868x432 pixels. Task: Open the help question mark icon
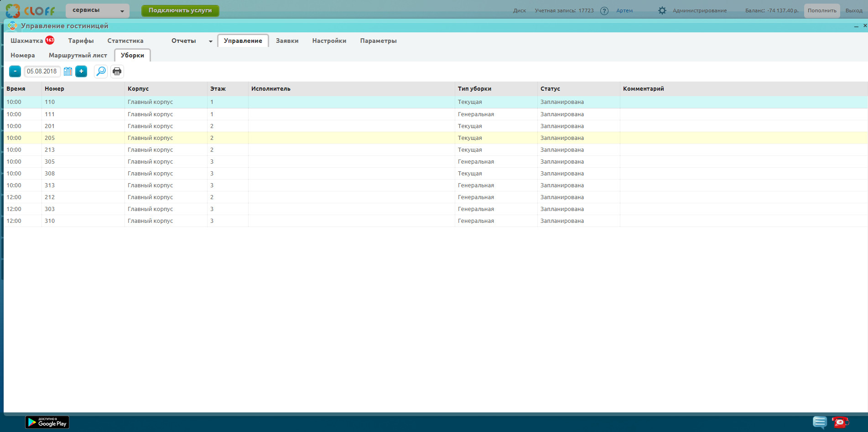(x=604, y=10)
